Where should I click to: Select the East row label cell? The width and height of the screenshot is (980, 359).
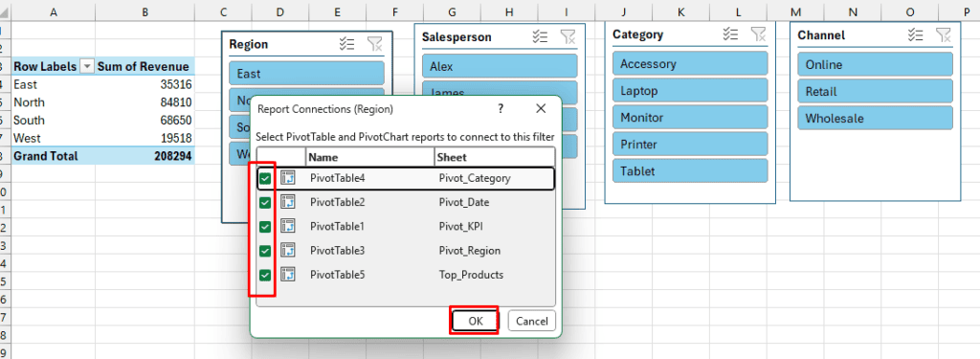tap(54, 84)
